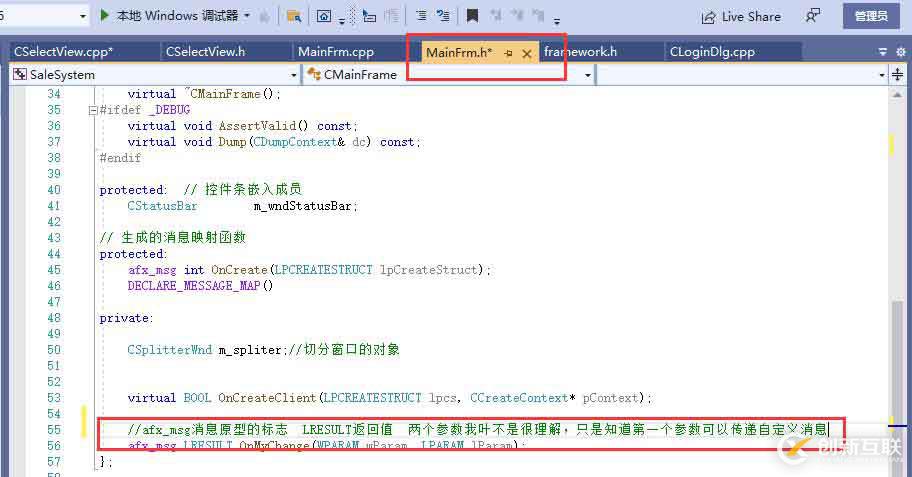This screenshot has height=477, width=912.
Task: Click the CDumpContext parameter type
Action: (x=295, y=142)
